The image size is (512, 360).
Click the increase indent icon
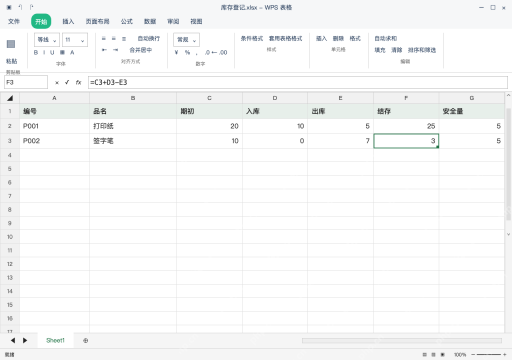point(115,50)
